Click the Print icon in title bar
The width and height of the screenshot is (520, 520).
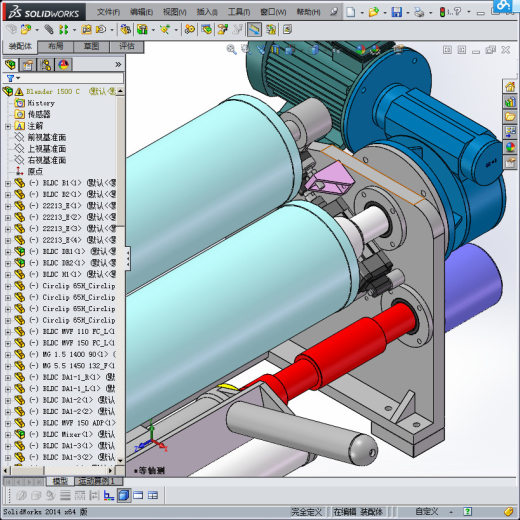[419, 12]
